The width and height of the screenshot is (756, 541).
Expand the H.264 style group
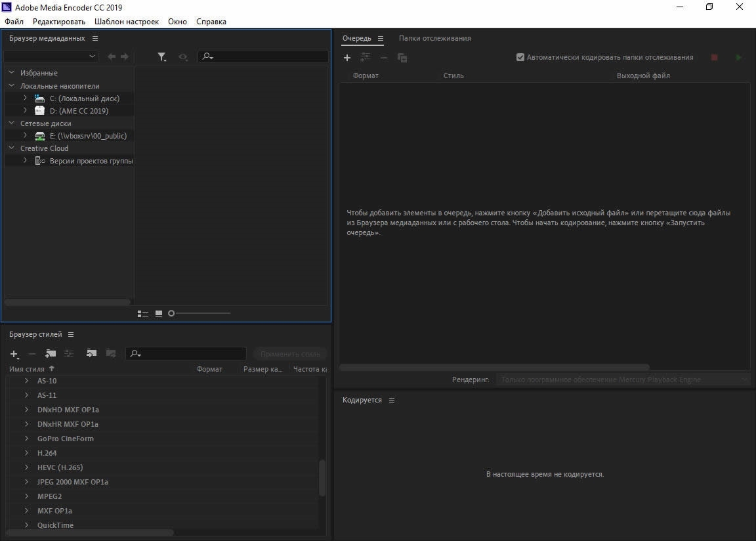[26, 453]
